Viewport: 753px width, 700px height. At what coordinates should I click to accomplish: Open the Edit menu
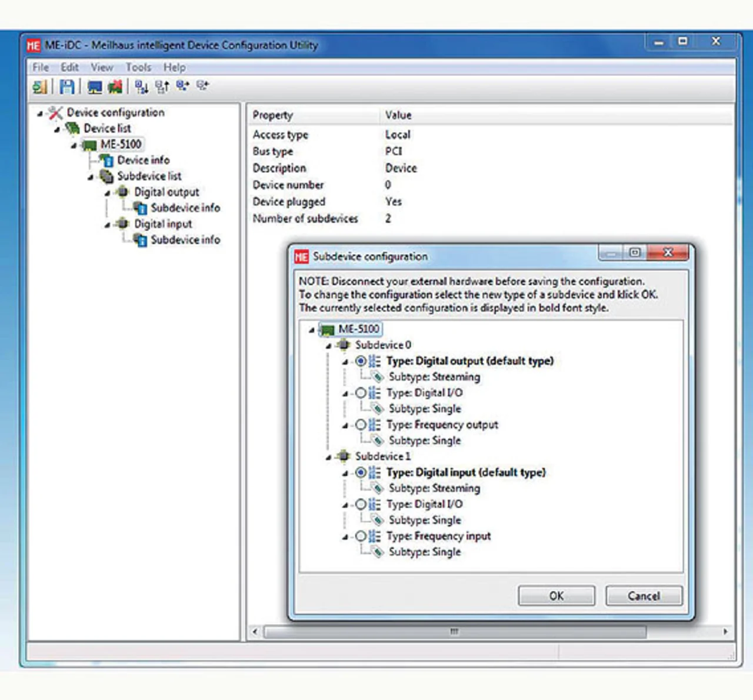(69, 67)
